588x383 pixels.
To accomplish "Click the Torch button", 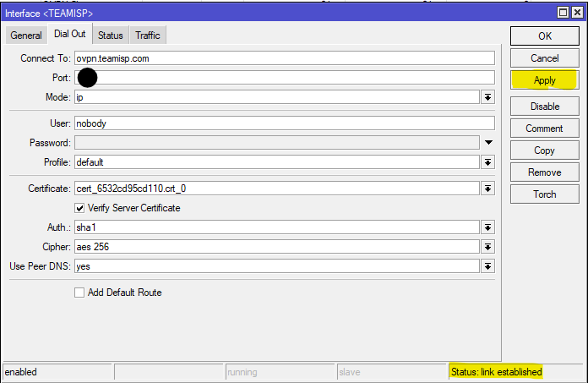I will 545,194.
